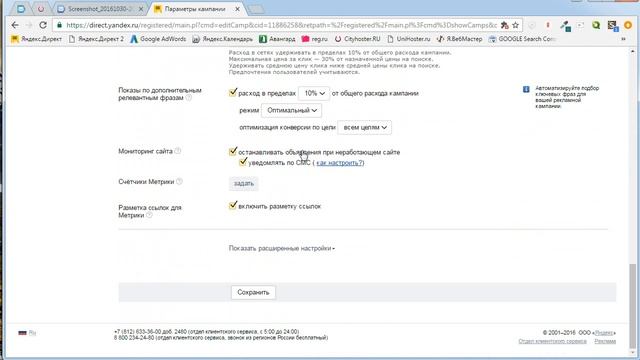Toggle останавливать объявления при неработающем сайте checkbox
The height and width of the screenshot is (360, 640).
point(233,151)
